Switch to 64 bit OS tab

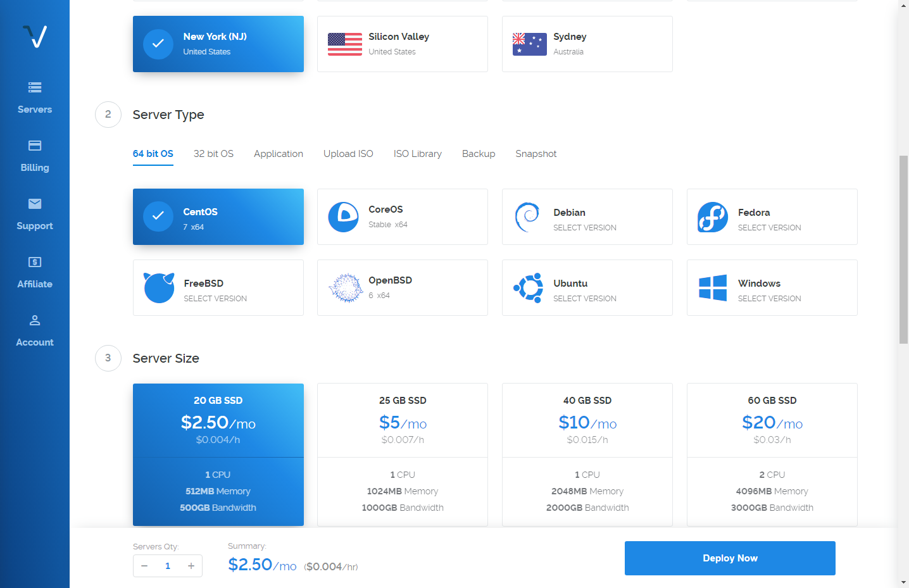tap(153, 154)
